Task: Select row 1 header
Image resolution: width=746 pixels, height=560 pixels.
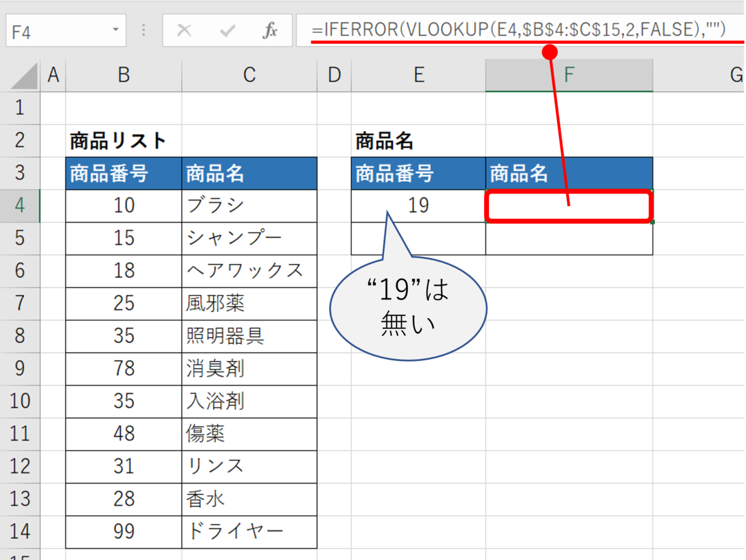Action: point(20,108)
